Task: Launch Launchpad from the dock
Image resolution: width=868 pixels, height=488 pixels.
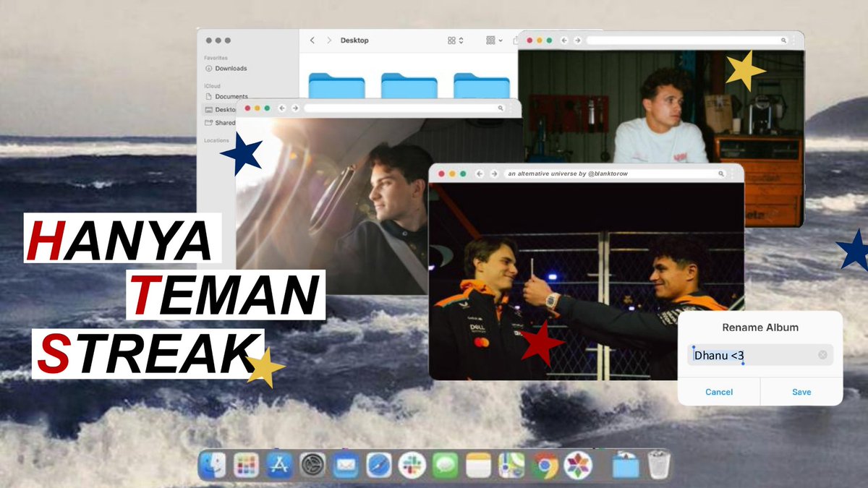Action: [246, 466]
